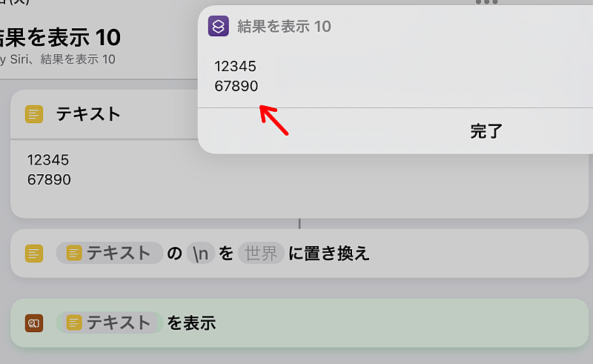Select the テキスト variable token in replace action

click(110, 253)
